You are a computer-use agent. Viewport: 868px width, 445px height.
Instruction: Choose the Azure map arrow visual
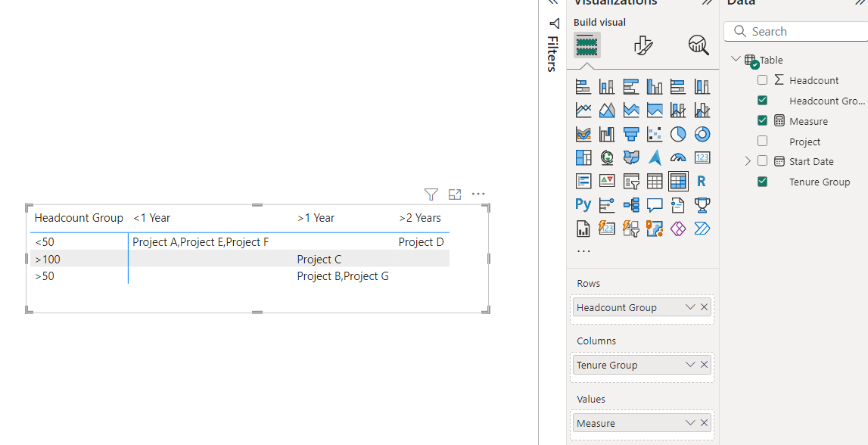pos(655,157)
